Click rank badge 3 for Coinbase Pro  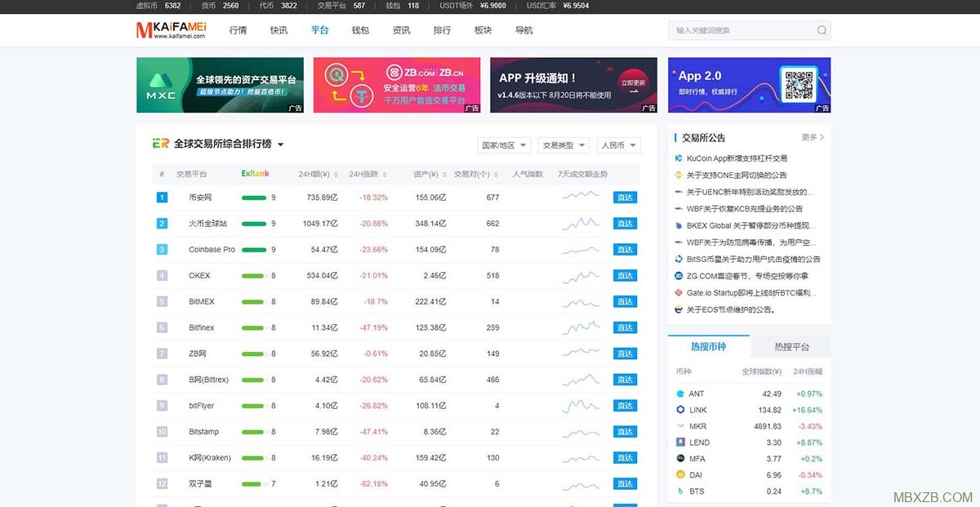tap(162, 250)
